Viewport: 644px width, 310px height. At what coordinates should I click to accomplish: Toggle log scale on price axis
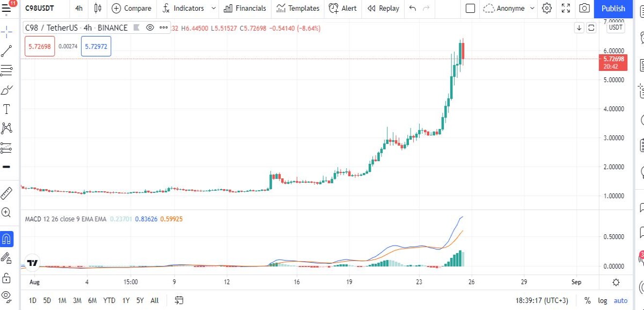tap(603, 300)
